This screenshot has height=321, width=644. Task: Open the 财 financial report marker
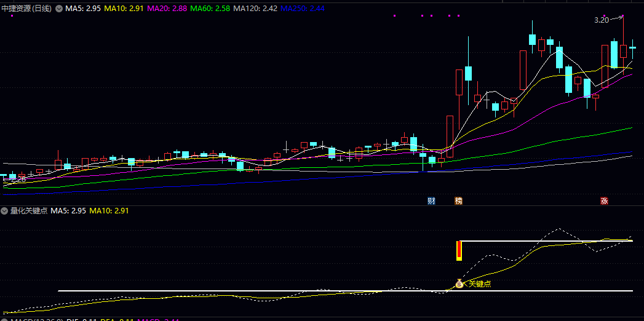tap(431, 200)
